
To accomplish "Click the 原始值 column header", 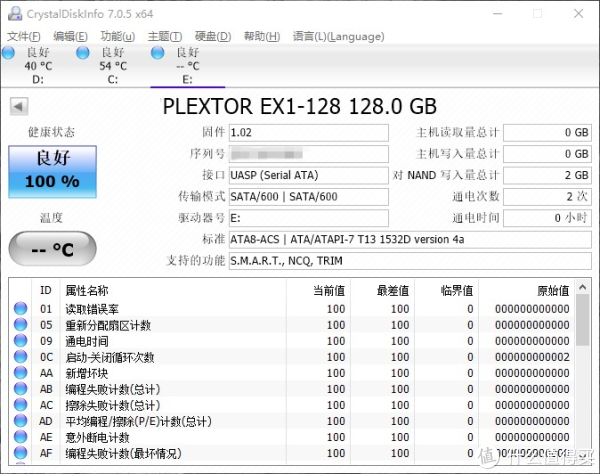I will point(527,290).
